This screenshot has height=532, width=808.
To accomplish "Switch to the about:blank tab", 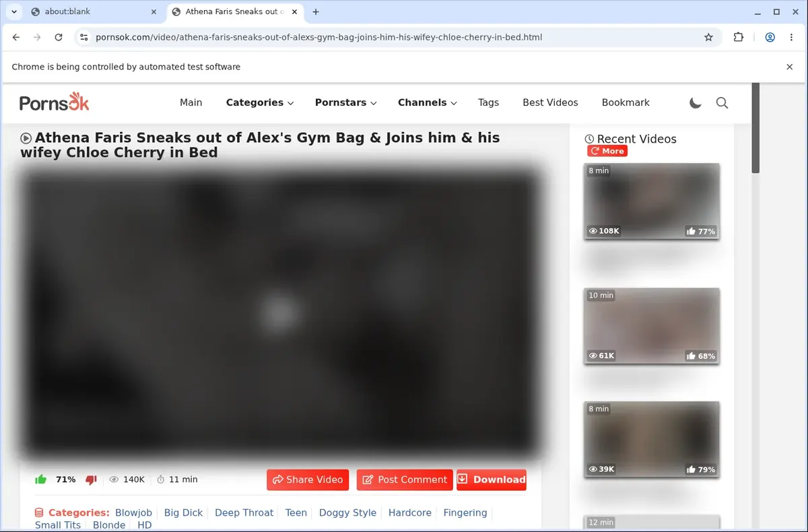I will 95,11.
